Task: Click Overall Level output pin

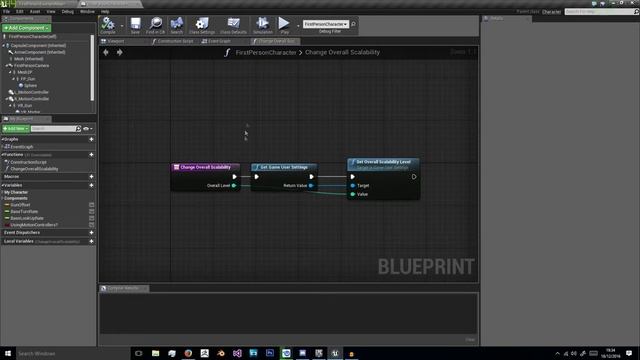Action: (x=234, y=186)
